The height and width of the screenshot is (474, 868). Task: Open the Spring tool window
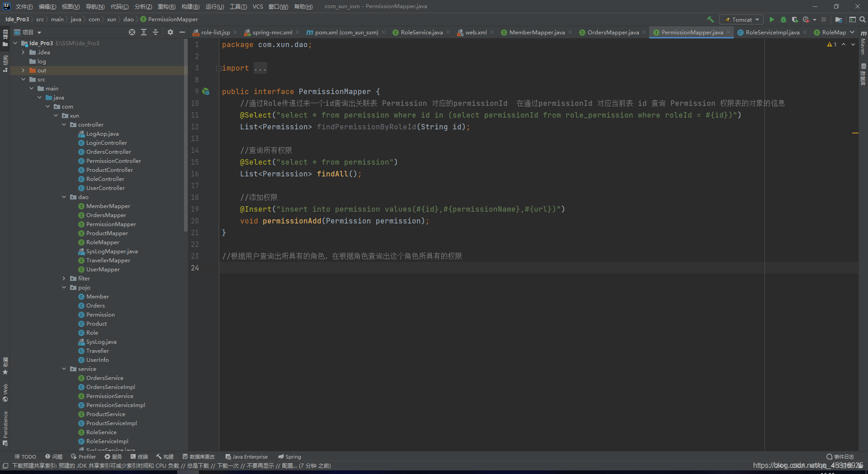(x=289, y=457)
